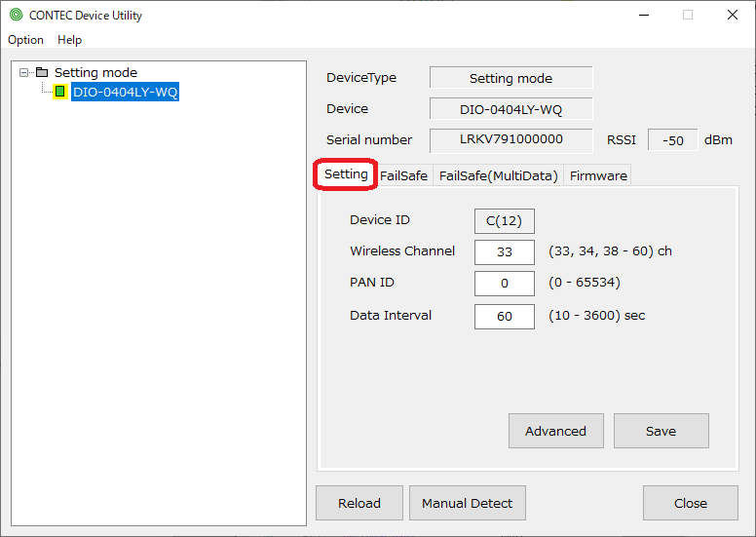Click the Manual Detect button

468,503
